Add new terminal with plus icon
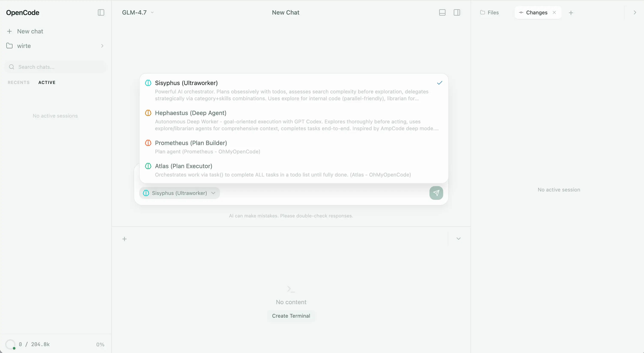 point(124,239)
